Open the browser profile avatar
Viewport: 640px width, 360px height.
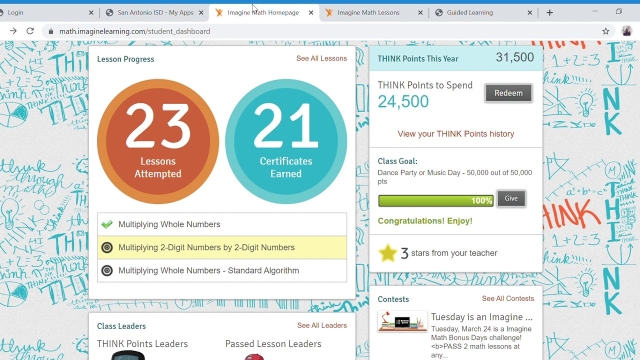click(627, 31)
